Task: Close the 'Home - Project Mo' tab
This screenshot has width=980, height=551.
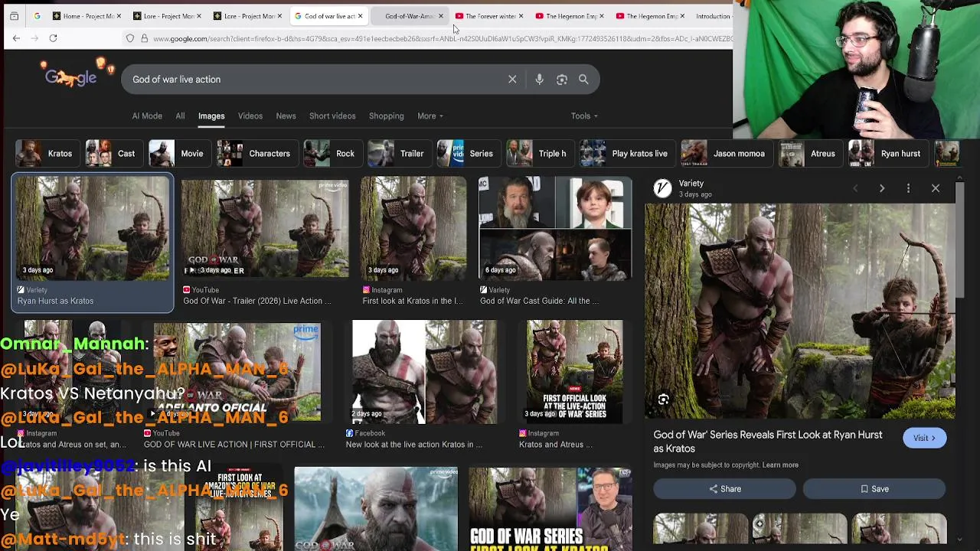Action: click(119, 16)
